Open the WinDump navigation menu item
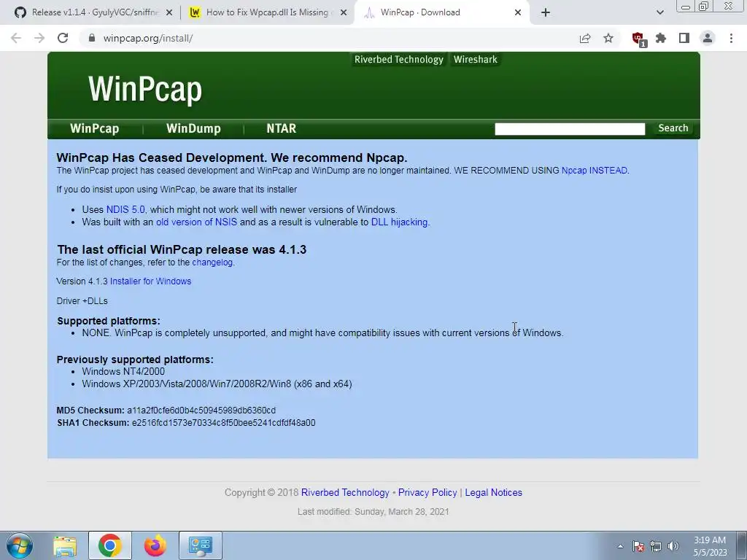The height and width of the screenshot is (560, 747). pos(193,128)
